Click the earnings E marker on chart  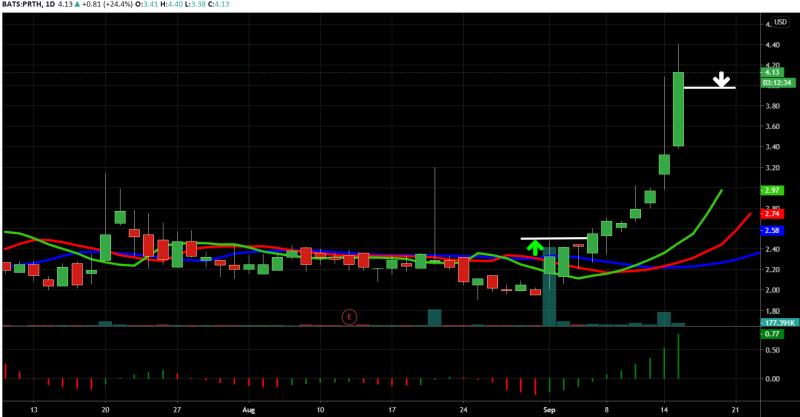[349, 317]
